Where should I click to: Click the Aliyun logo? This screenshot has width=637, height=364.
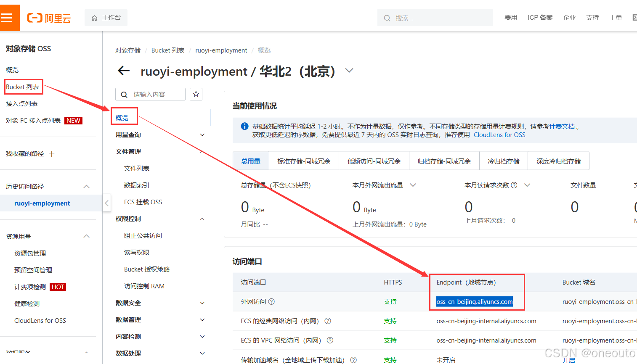49,18
